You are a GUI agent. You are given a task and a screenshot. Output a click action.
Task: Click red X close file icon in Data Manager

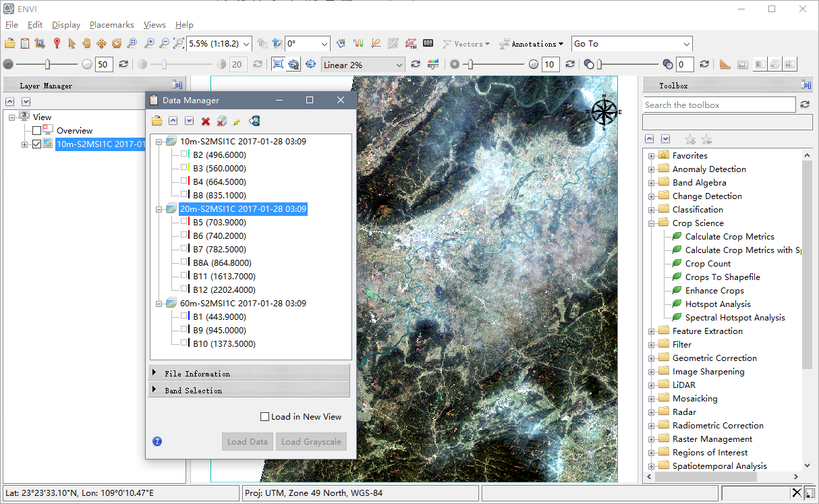pos(206,121)
